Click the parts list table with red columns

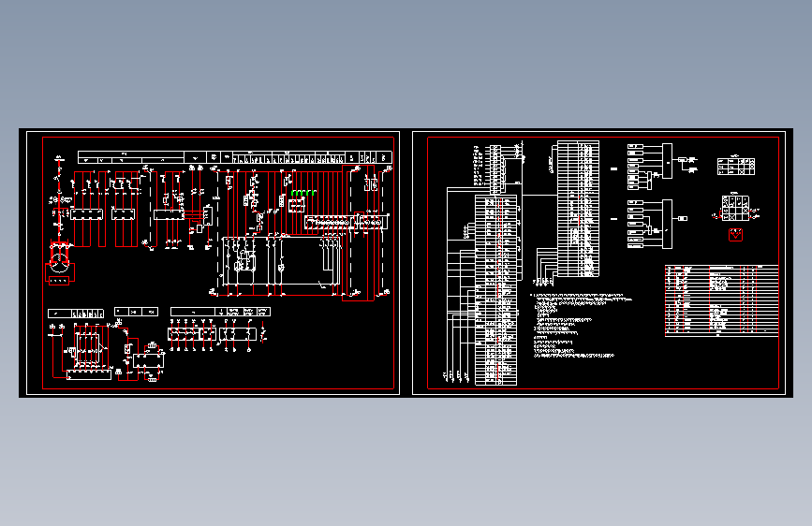coord(721,300)
